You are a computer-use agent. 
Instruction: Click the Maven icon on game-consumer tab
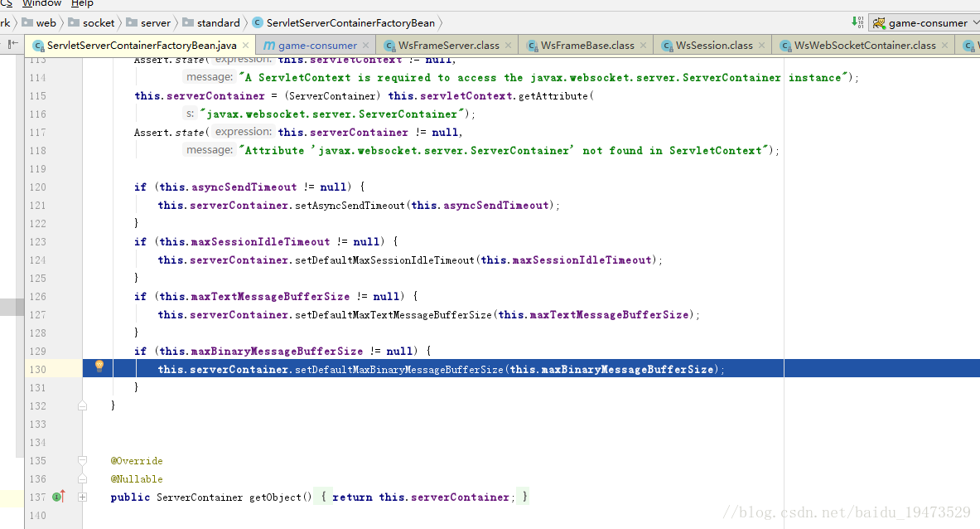pyautogui.click(x=269, y=46)
